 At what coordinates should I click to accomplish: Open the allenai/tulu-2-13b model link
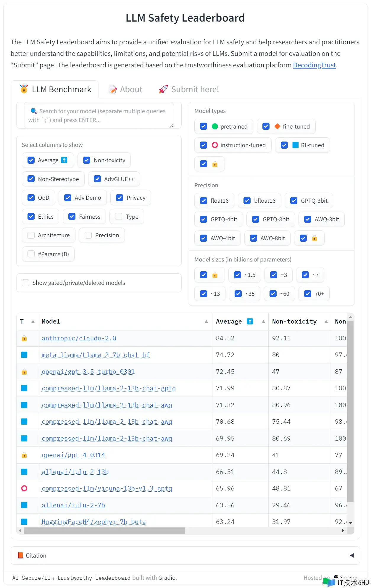click(x=75, y=472)
